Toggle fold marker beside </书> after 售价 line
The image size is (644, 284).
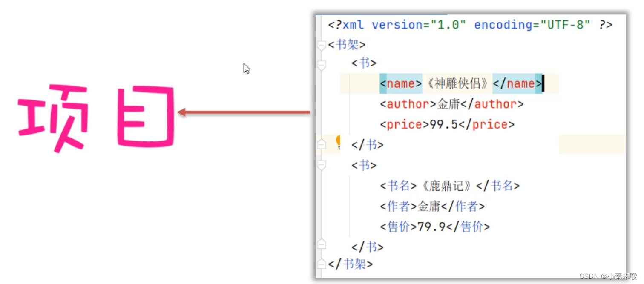pos(322,244)
